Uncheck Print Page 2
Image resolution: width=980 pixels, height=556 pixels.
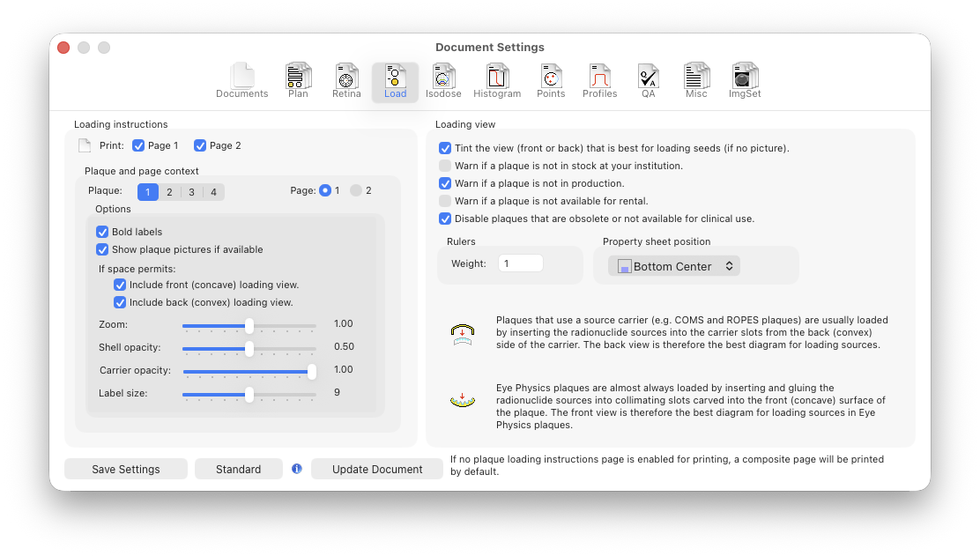[x=200, y=145]
